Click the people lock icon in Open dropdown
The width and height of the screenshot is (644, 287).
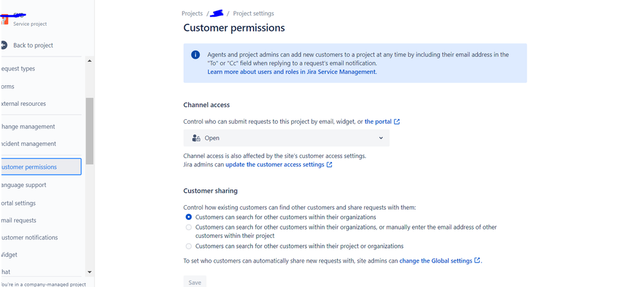pos(196,138)
